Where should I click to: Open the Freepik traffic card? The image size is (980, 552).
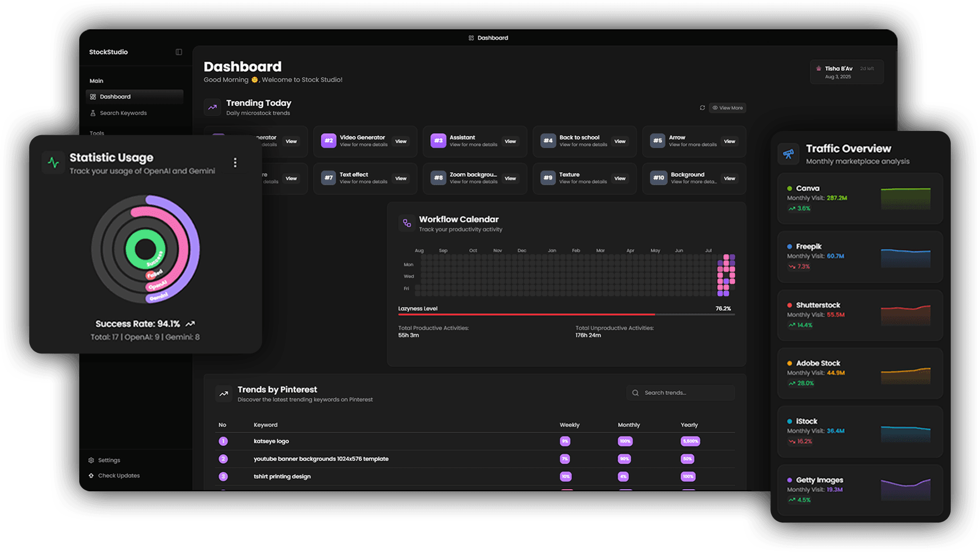click(x=860, y=257)
